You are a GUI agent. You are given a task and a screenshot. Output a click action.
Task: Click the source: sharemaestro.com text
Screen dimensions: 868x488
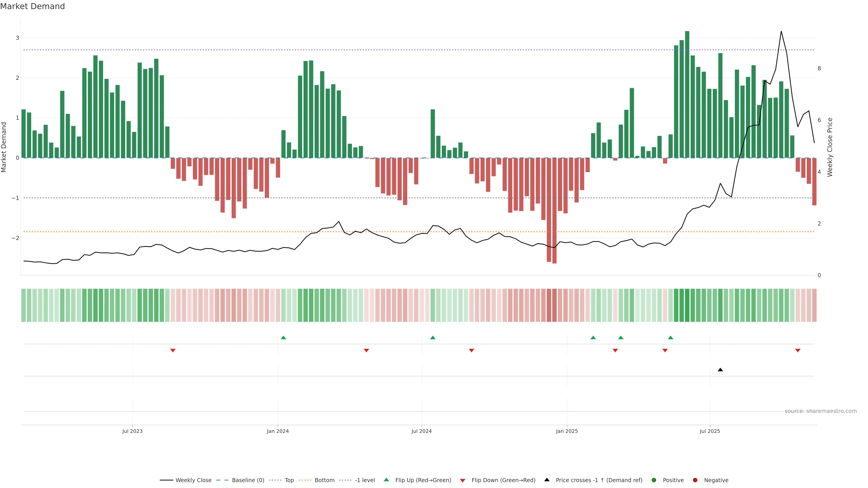click(x=821, y=411)
